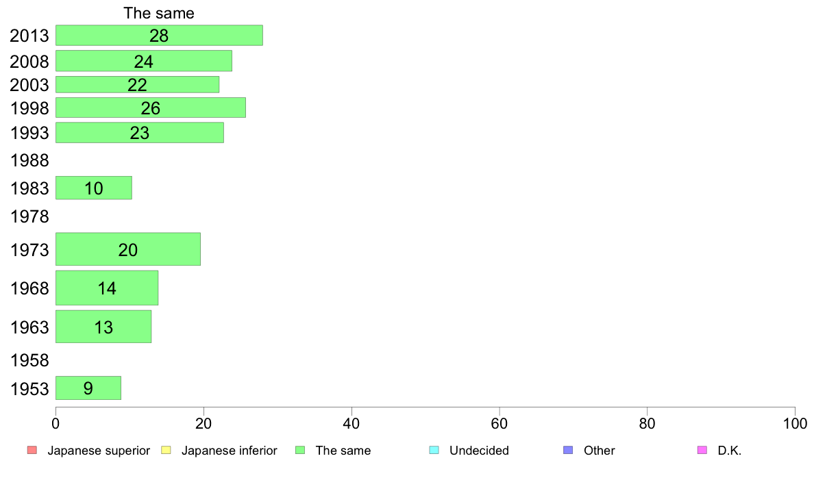Select the 1963 bar showing 13
The height and width of the screenshot is (504, 814).
pos(103,327)
